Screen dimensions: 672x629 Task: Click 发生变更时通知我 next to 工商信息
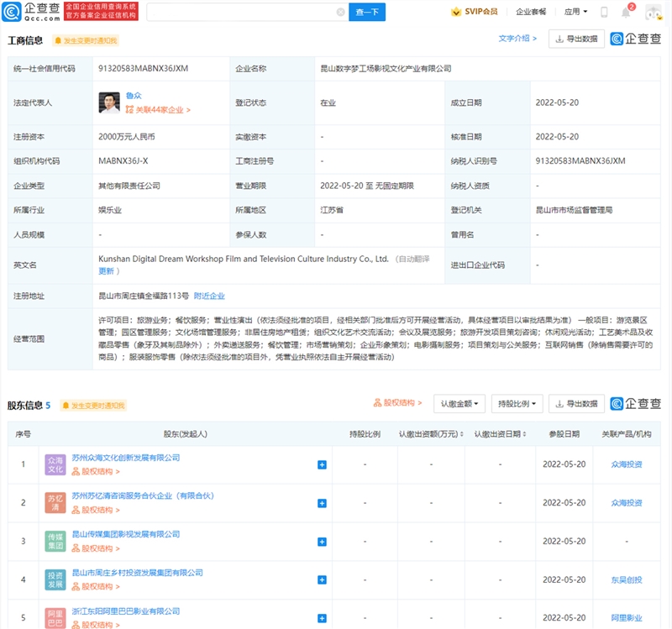(86, 40)
